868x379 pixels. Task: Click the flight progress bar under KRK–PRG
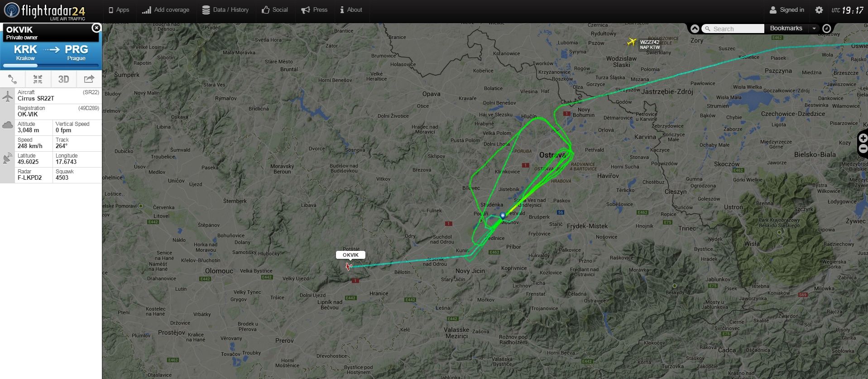coord(51,66)
